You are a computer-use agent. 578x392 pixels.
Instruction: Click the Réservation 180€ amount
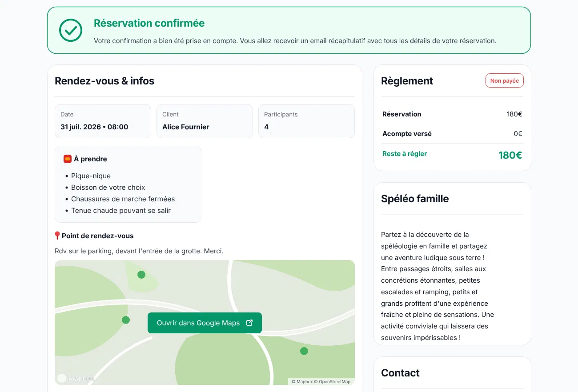(x=514, y=114)
